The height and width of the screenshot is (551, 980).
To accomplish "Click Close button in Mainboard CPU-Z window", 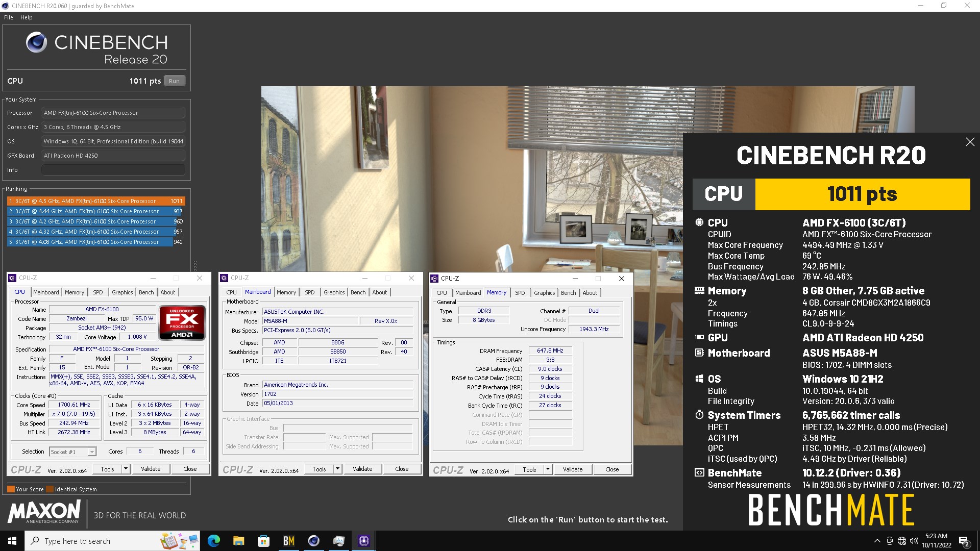I will pyautogui.click(x=402, y=469).
